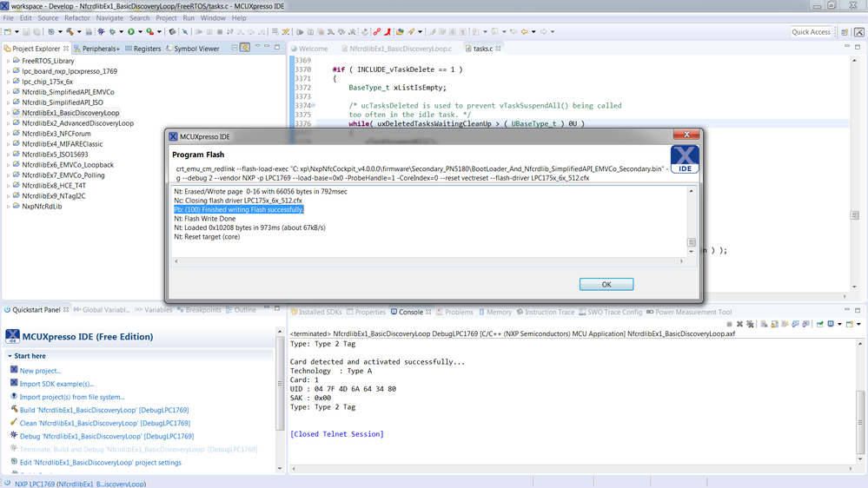Click the Save icon in the toolbar
Viewport: 868px width, 488px height.
[26, 32]
